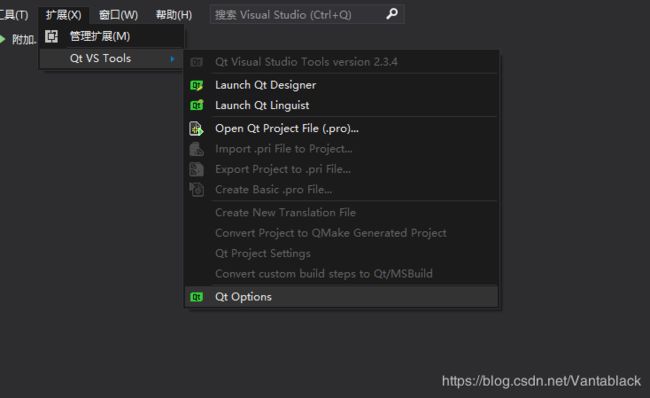The height and width of the screenshot is (398, 650).
Task: Click the Launch Qt Designer icon
Action: 196,85
